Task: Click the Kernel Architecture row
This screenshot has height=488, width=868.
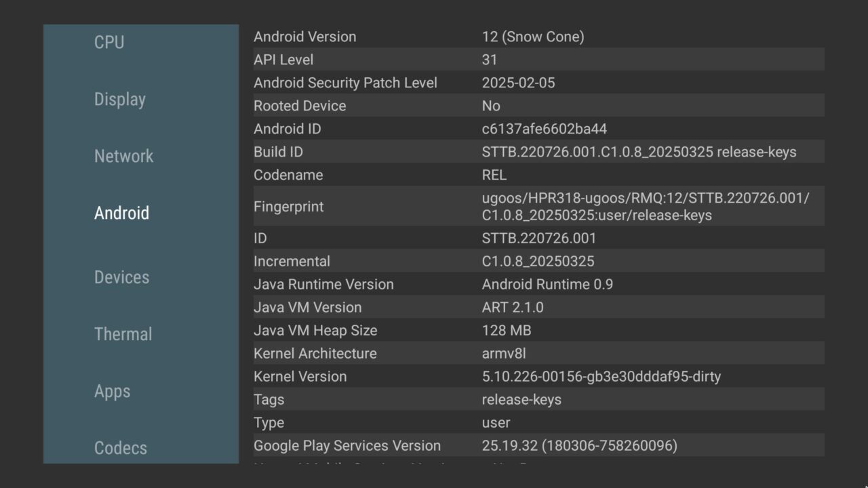Action: point(538,353)
